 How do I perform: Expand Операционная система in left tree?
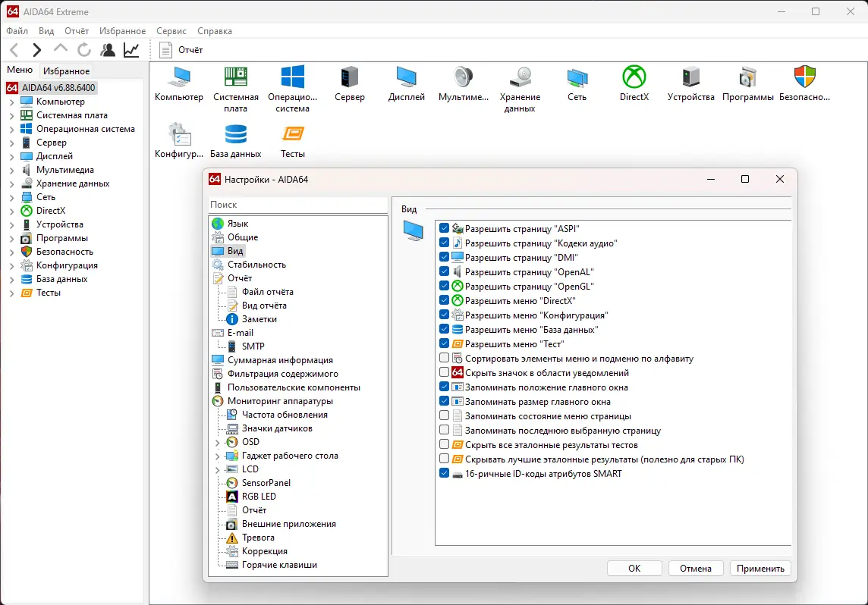[11, 129]
